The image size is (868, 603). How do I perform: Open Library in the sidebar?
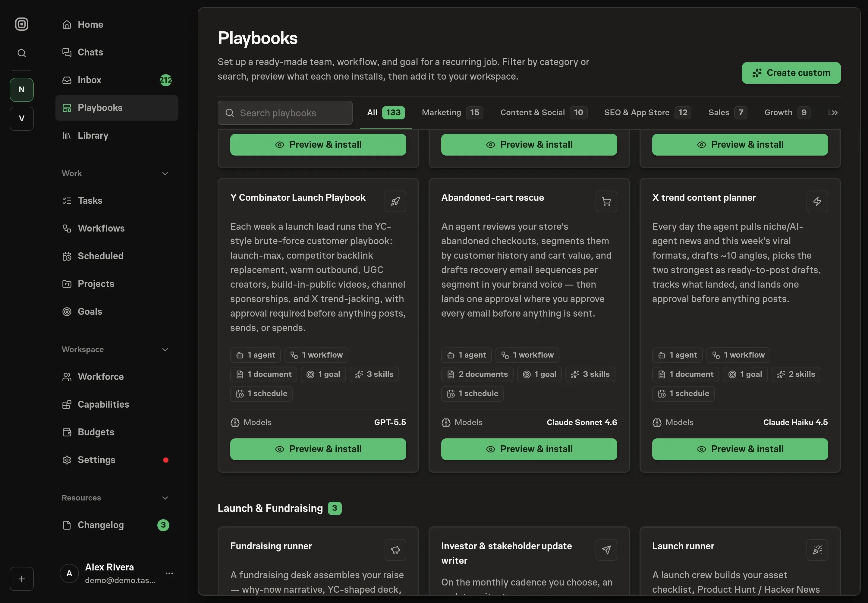117,135
